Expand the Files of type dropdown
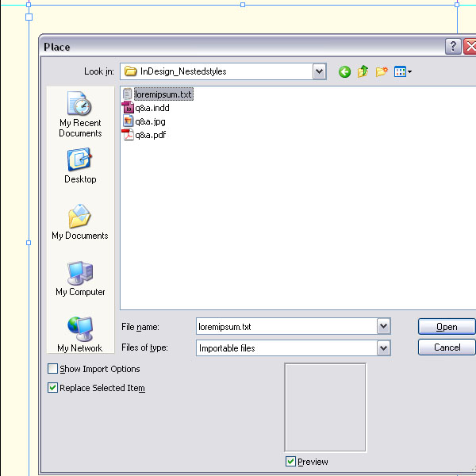Screen dimensions: 476x476 [x=384, y=348]
